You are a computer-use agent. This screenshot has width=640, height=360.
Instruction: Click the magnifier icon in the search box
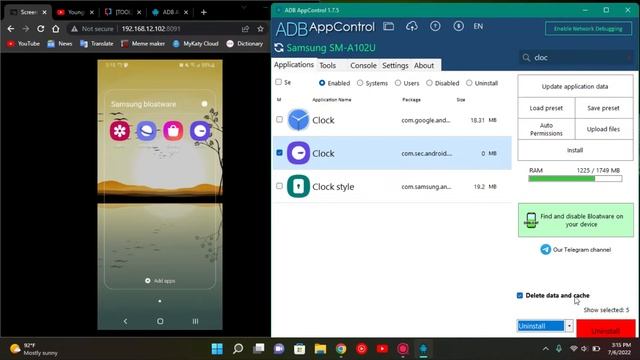click(527, 58)
